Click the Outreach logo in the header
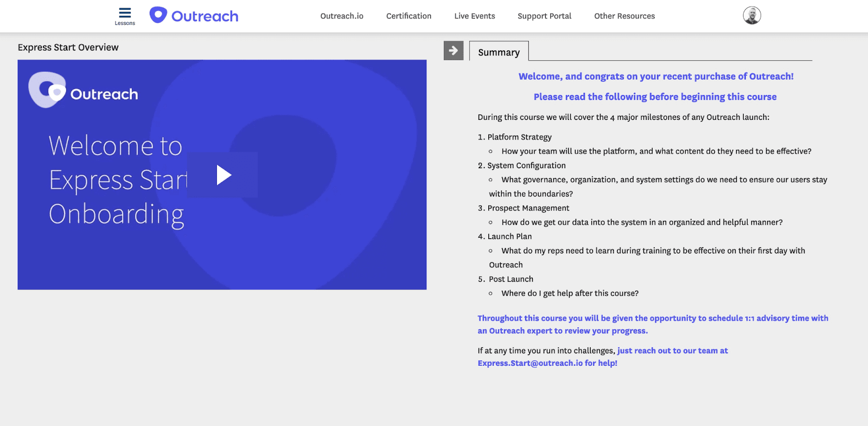Screen dimensions: 868x426 coord(194,16)
